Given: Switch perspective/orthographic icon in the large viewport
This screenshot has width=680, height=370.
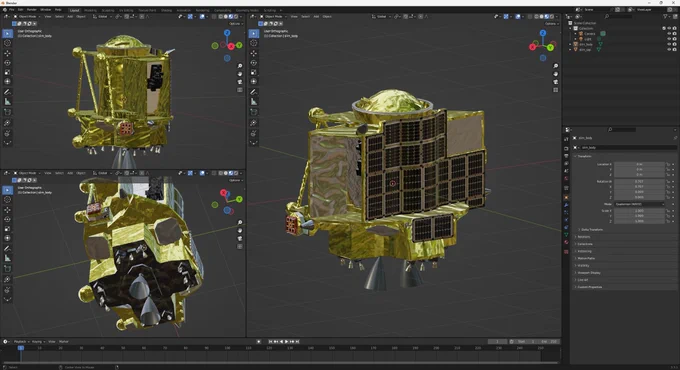Looking at the screenshot, I should coord(556,90).
